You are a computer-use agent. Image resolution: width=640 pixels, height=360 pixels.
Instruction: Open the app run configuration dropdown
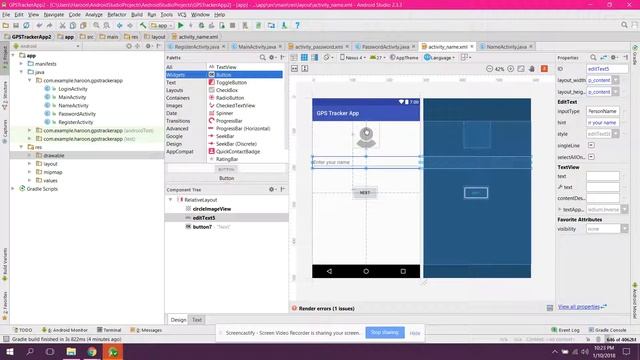tap(162, 25)
